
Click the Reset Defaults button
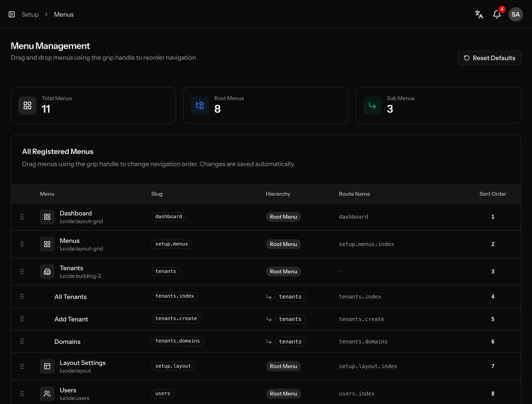[489, 58]
